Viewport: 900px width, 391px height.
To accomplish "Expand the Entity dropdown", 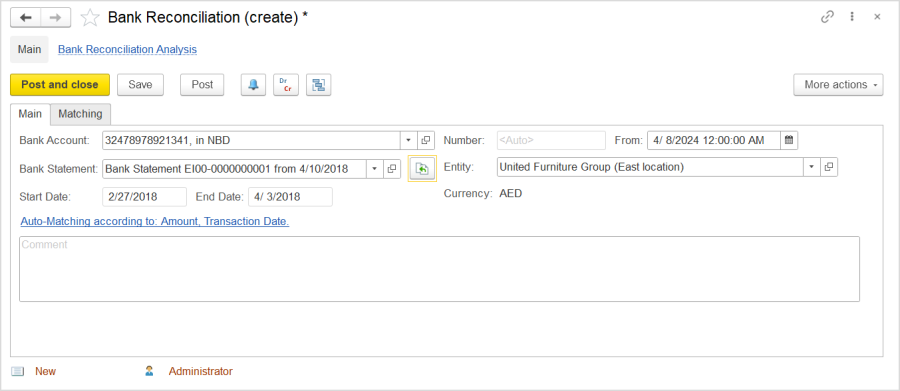I will click(x=811, y=167).
